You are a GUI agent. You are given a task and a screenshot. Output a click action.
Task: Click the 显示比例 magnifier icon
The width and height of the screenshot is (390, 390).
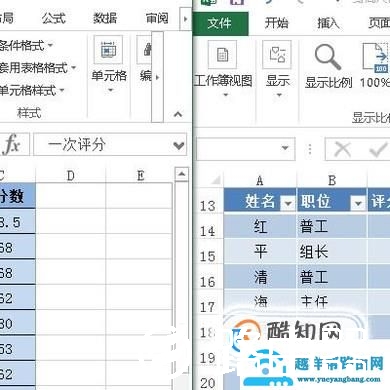328,57
